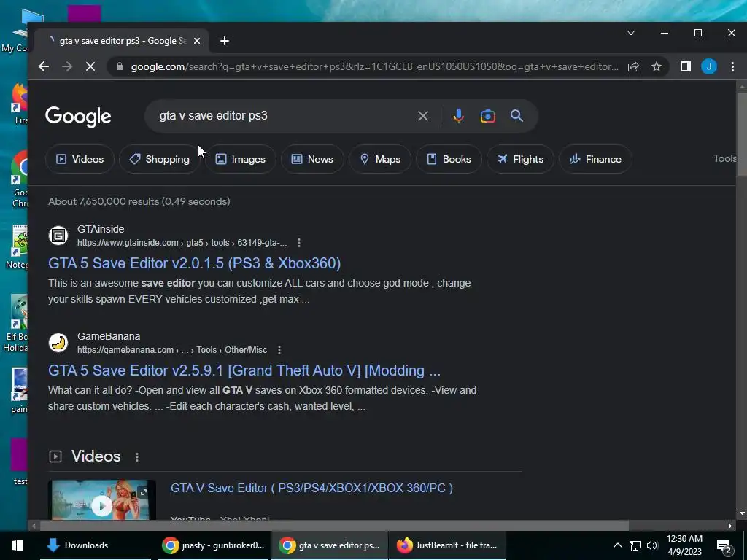The image size is (747, 560).
Task: Play the GTA V Save Editor video thumbnail
Action: click(102, 500)
